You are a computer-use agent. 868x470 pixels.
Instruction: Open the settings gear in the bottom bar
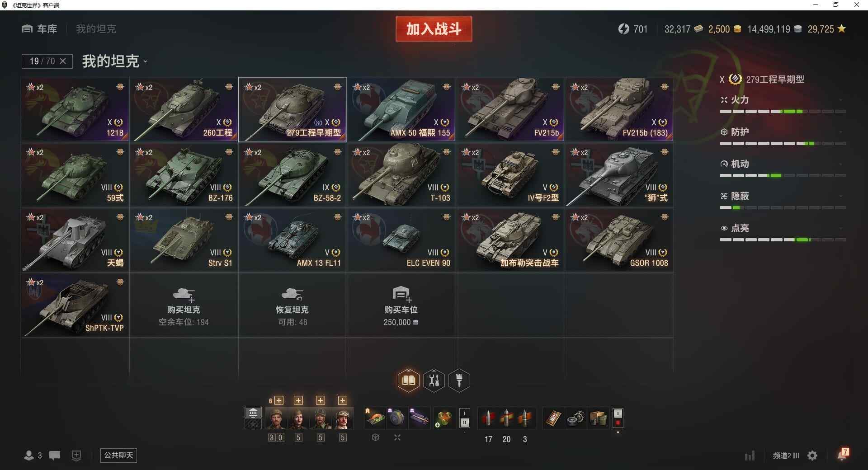pyautogui.click(x=812, y=456)
